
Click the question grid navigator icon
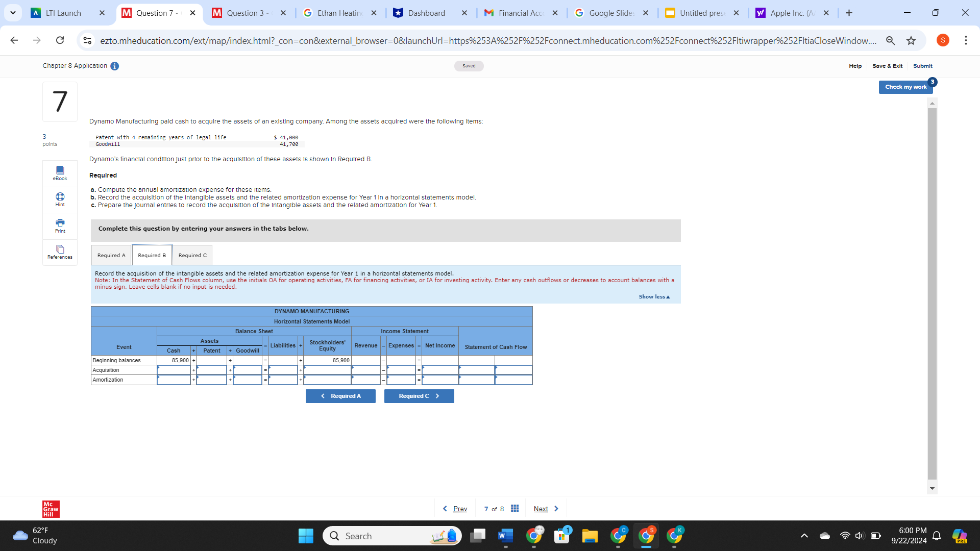point(514,509)
